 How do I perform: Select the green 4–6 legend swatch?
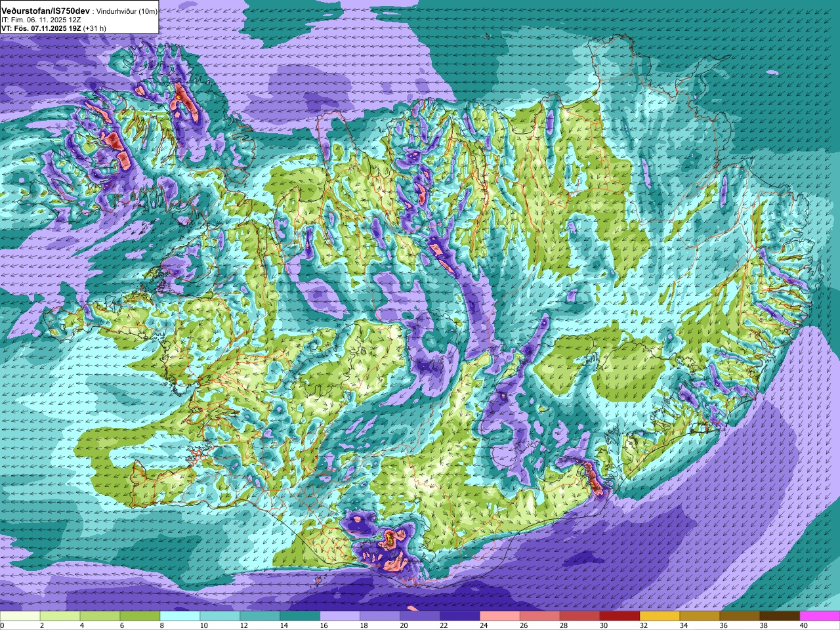100,616
